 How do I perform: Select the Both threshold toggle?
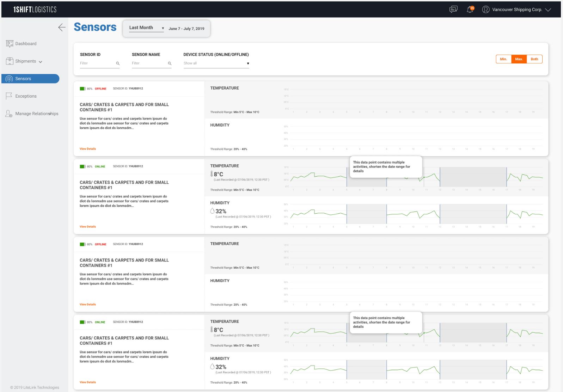[x=534, y=59]
